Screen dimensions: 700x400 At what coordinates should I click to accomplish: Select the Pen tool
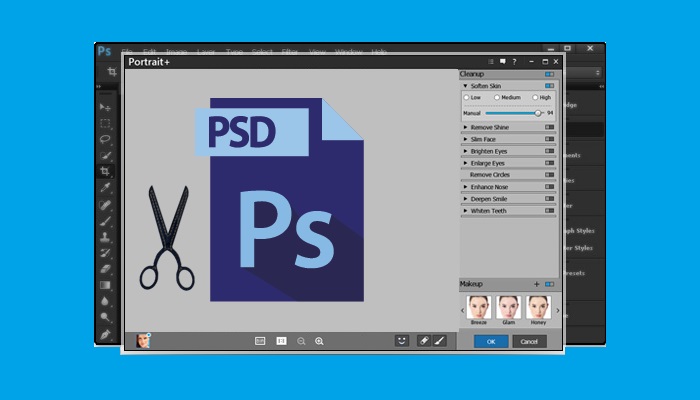pyautogui.click(x=105, y=333)
